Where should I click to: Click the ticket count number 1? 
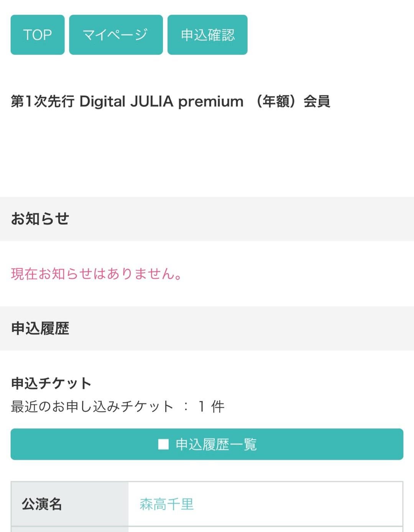coord(201,406)
